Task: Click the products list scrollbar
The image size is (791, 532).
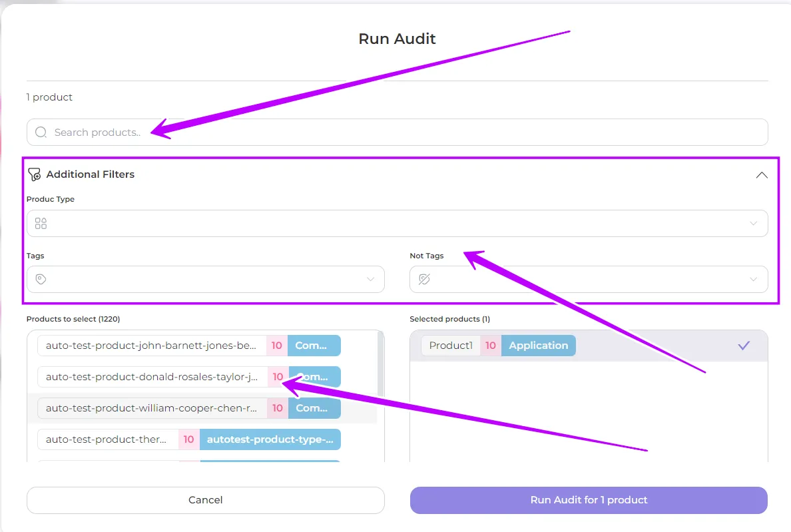Action: point(380,353)
